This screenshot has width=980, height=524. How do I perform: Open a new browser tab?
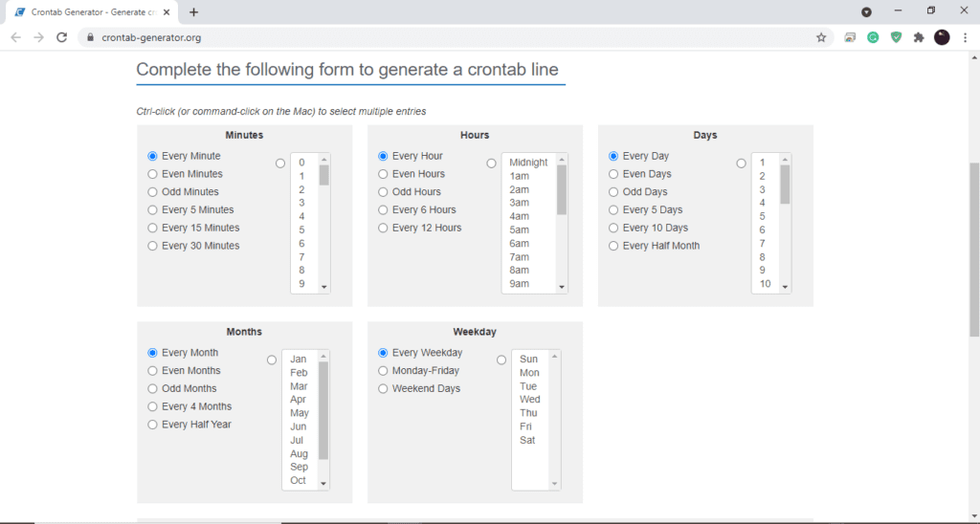pyautogui.click(x=193, y=11)
